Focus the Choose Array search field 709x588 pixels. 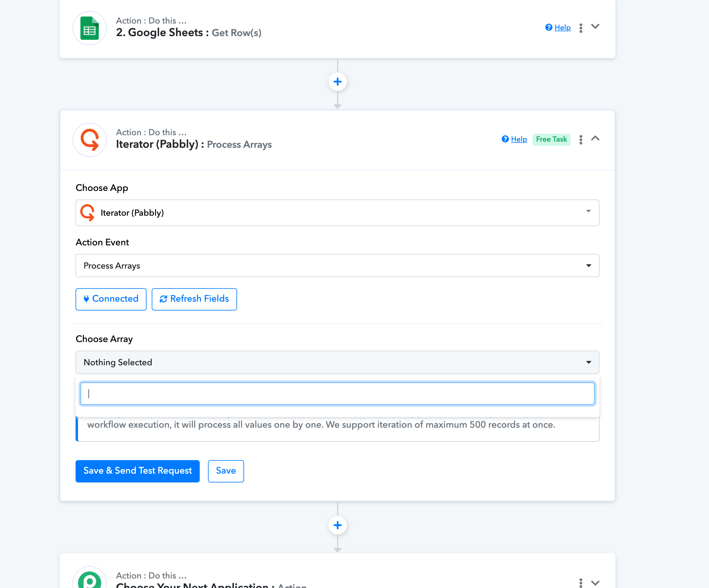tap(337, 393)
